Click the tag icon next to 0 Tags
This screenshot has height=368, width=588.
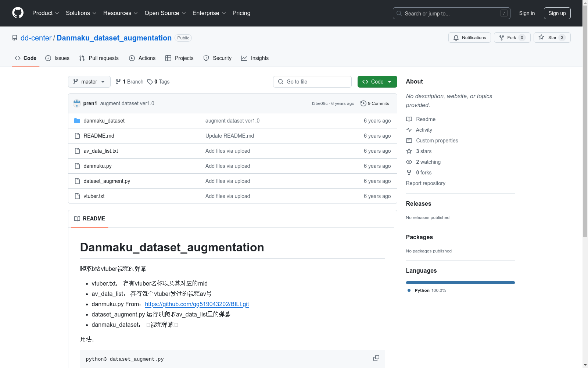click(x=150, y=82)
